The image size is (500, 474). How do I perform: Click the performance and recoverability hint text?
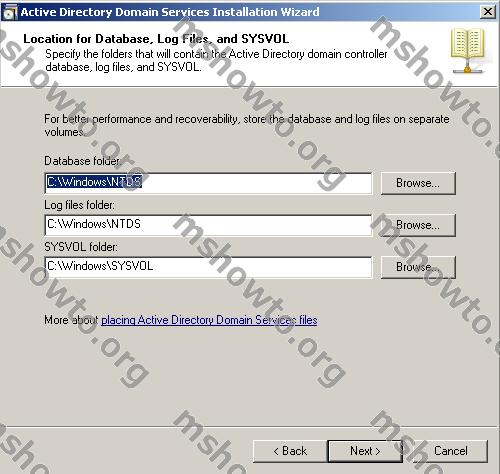pos(247,125)
